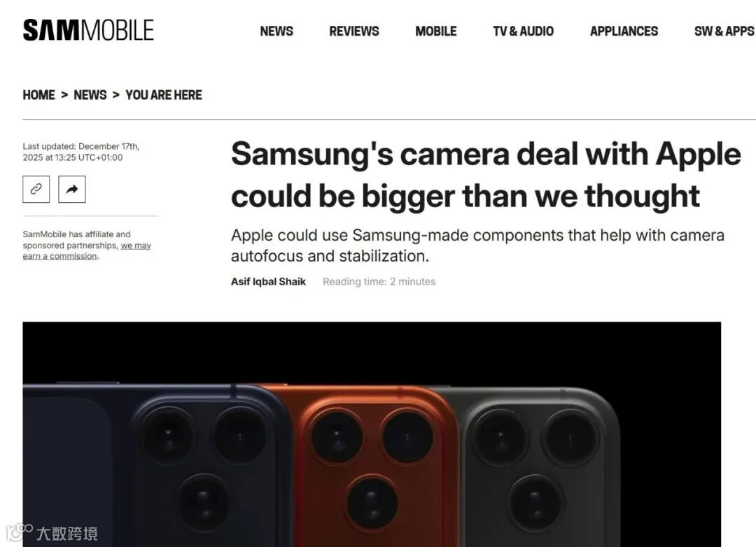This screenshot has width=756, height=547.
Task: Click NEWS in the breadcrumb trail
Action: click(x=90, y=95)
